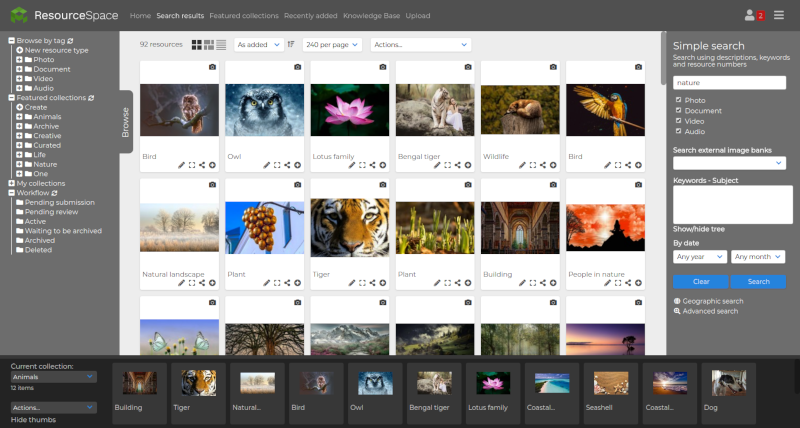Open the Advanced search link

click(x=710, y=311)
